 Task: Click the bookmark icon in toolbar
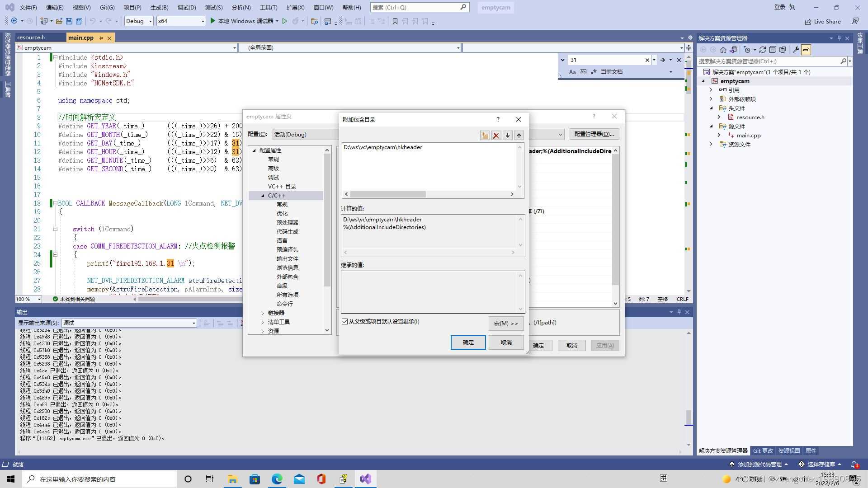click(x=395, y=21)
